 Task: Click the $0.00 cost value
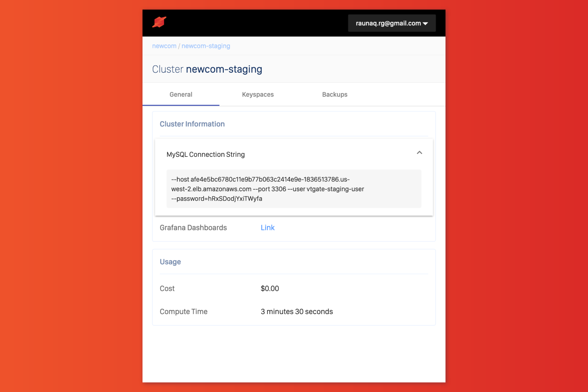tap(270, 289)
